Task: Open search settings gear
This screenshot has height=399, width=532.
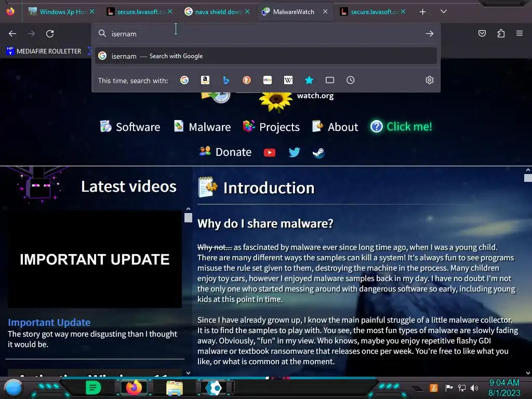Action: click(x=430, y=80)
